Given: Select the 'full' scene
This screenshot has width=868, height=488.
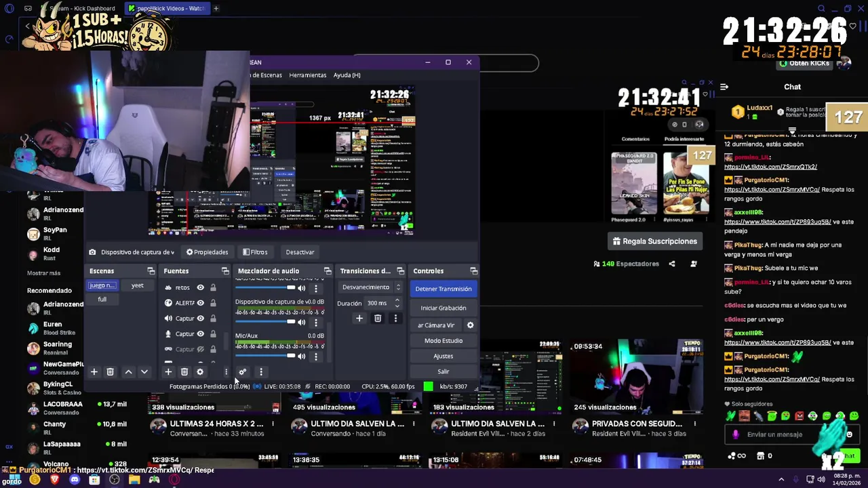Looking at the screenshot, I should coord(102,299).
